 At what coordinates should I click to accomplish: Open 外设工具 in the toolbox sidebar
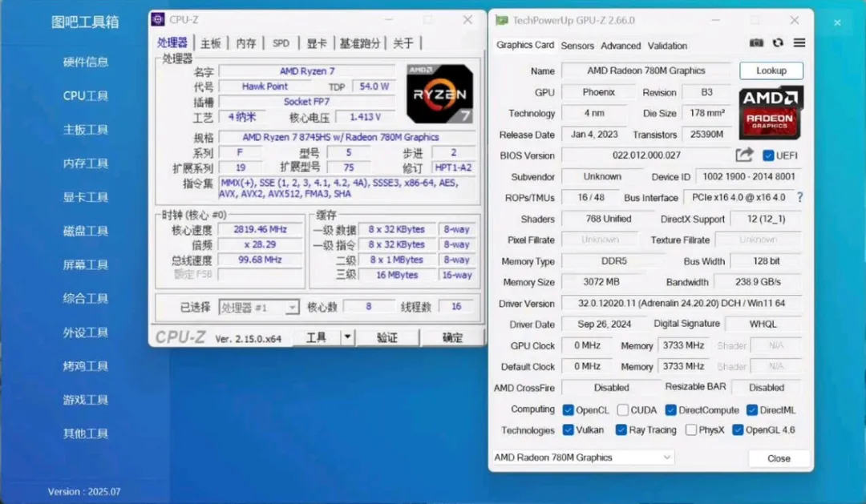(x=85, y=333)
